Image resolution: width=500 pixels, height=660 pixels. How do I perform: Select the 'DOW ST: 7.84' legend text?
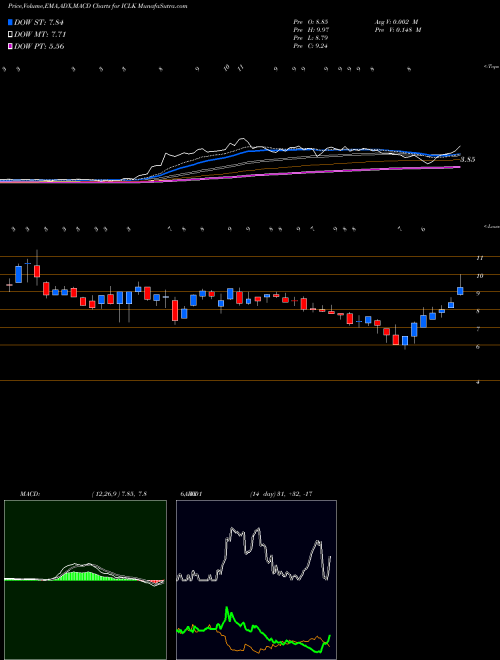(39, 22)
